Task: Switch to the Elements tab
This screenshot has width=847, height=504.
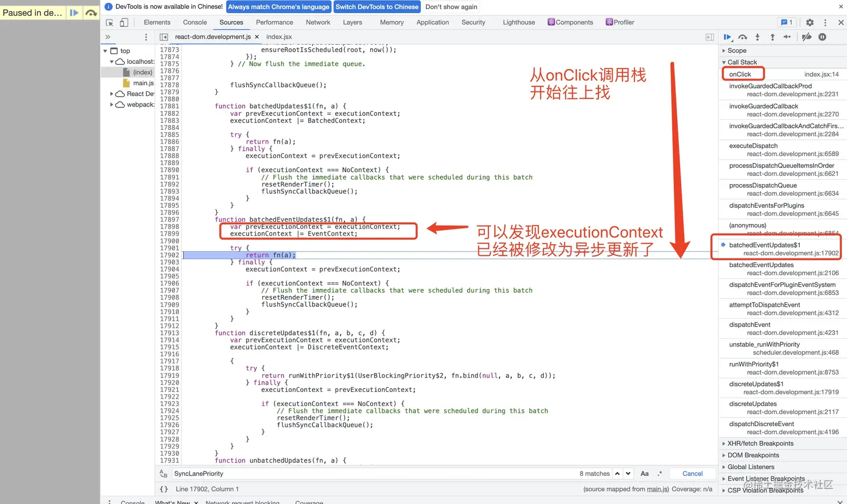Action: (x=157, y=22)
